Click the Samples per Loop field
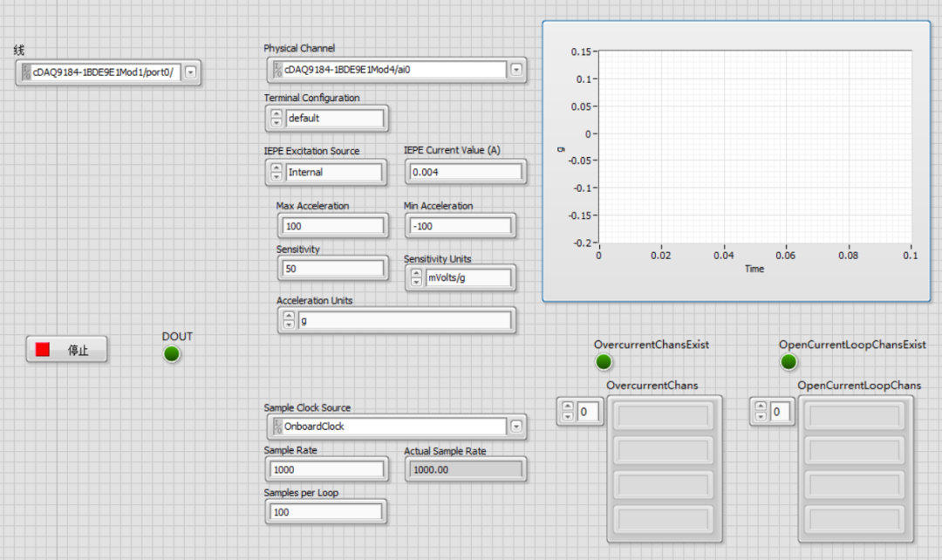942x560 pixels. click(x=325, y=512)
